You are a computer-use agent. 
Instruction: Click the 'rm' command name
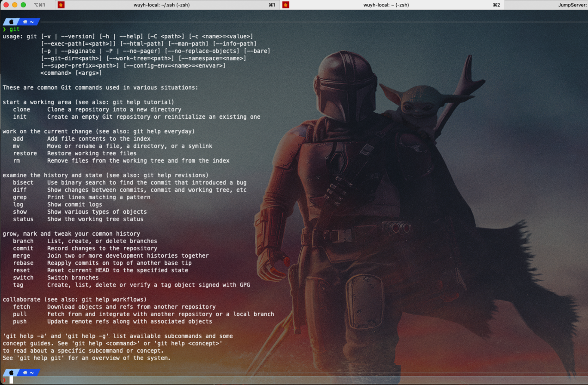pyautogui.click(x=16, y=161)
